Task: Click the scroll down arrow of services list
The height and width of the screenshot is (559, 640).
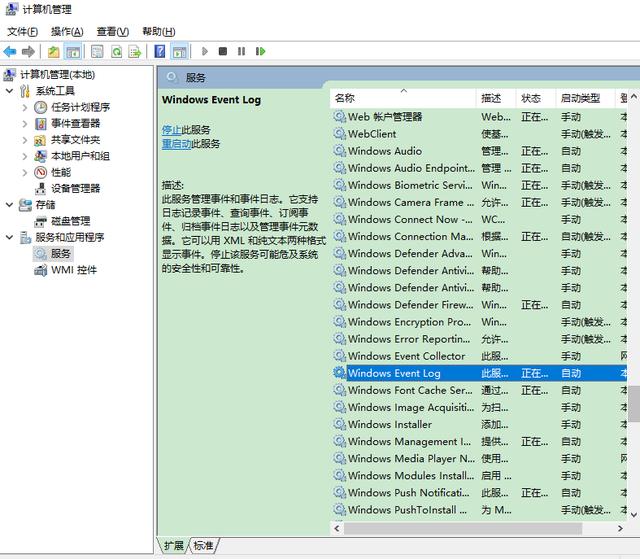Action: 634,515
